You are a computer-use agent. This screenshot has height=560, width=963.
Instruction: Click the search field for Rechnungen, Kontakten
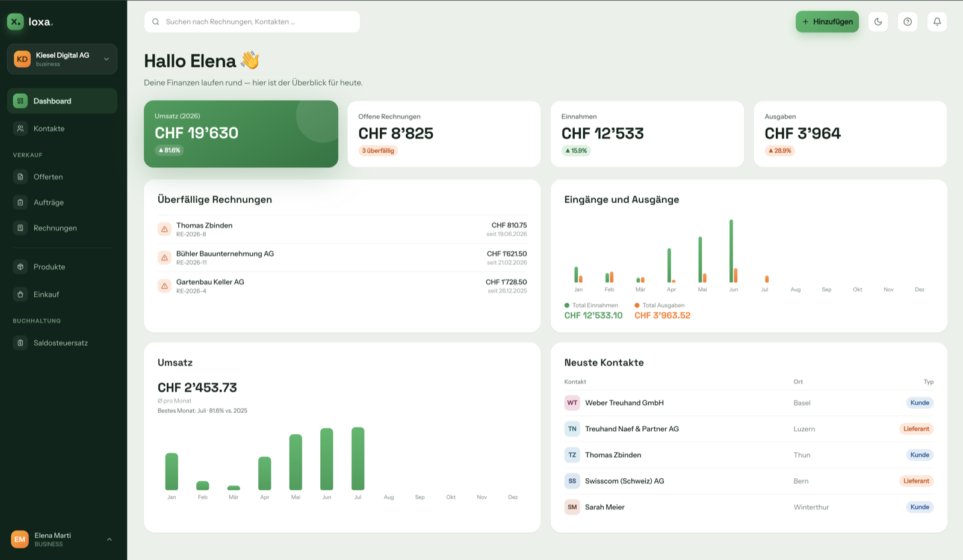tap(252, 22)
